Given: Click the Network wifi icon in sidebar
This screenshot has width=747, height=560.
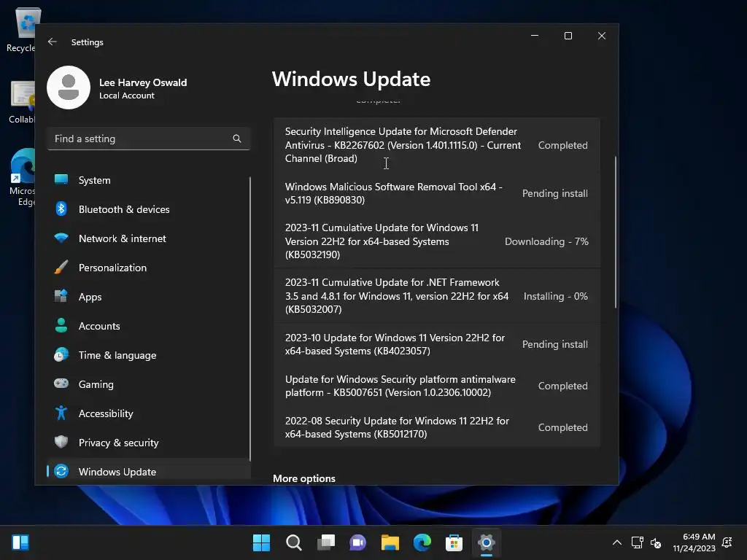Looking at the screenshot, I should (x=61, y=238).
